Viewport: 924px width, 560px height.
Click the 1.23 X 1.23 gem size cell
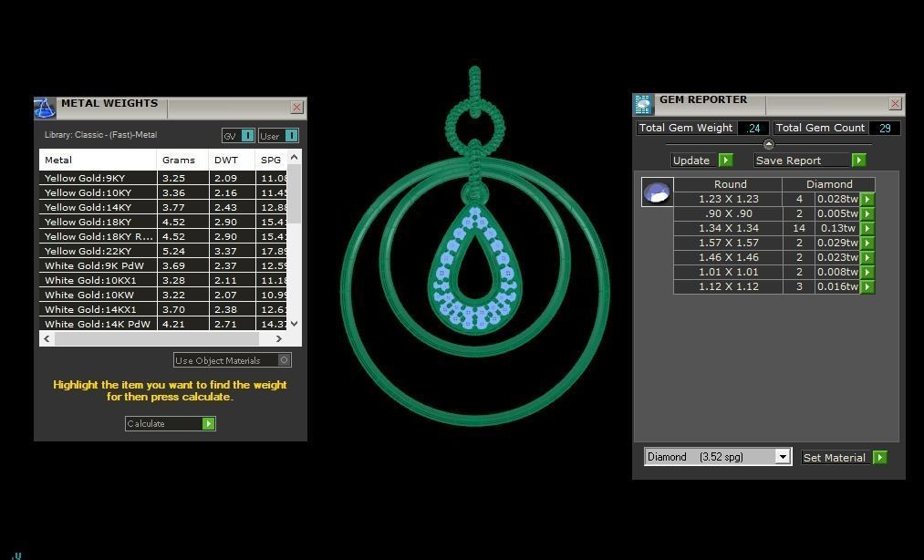pos(729,199)
